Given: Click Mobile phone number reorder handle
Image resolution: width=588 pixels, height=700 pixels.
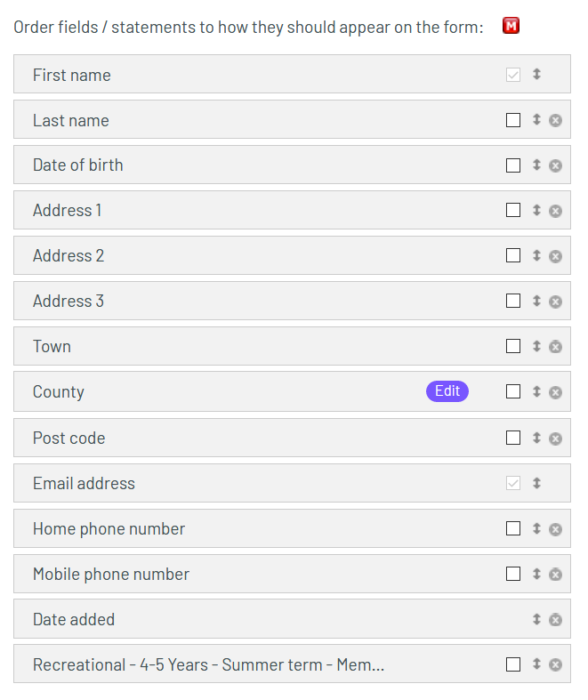Looking at the screenshot, I should (536, 575).
